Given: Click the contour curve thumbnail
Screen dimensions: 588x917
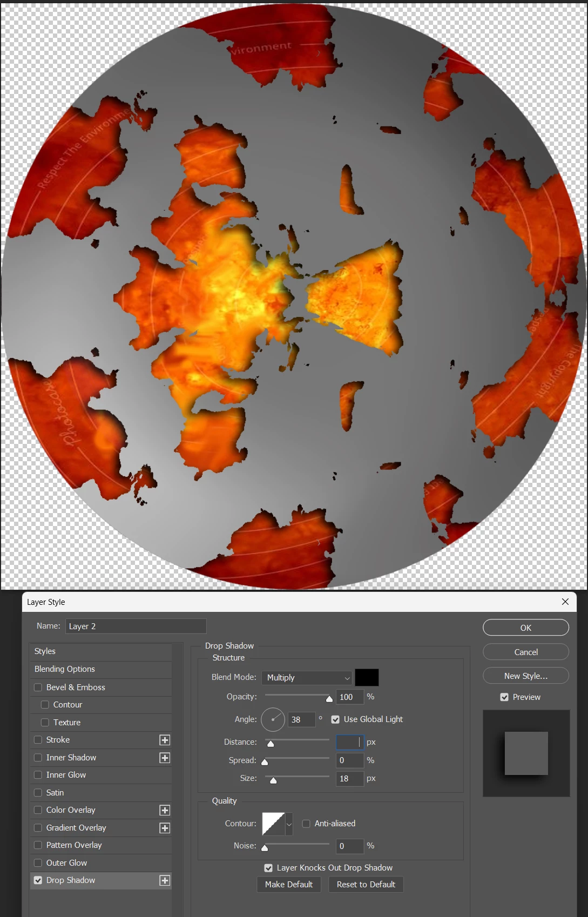Looking at the screenshot, I should point(273,824).
